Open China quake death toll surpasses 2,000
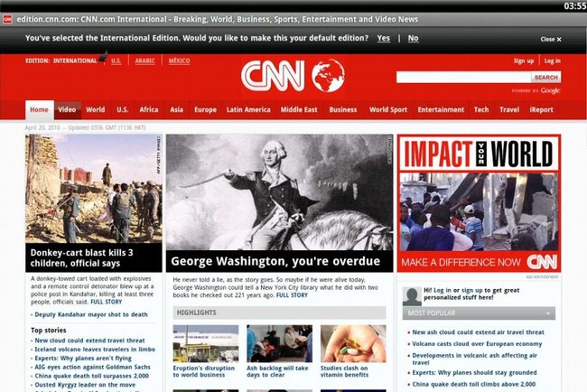Image resolution: width=587 pixels, height=392 pixels. [92, 376]
